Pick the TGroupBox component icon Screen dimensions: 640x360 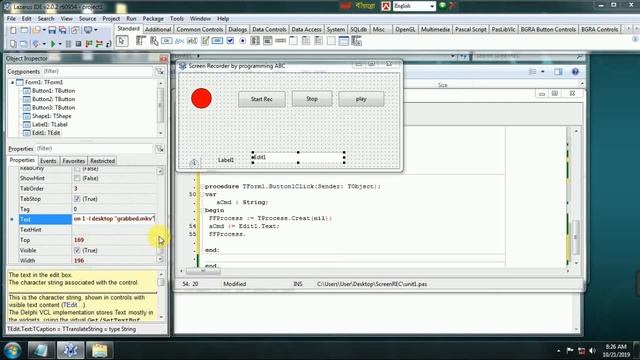[x=293, y=41]
